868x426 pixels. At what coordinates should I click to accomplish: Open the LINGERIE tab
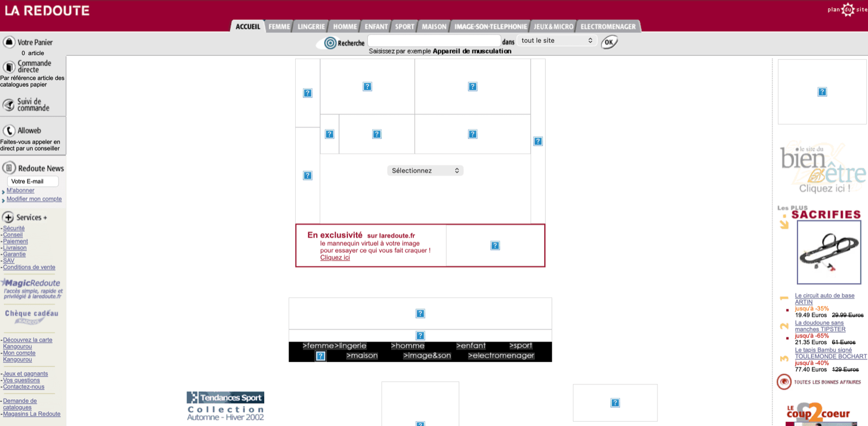click(311, 26)
